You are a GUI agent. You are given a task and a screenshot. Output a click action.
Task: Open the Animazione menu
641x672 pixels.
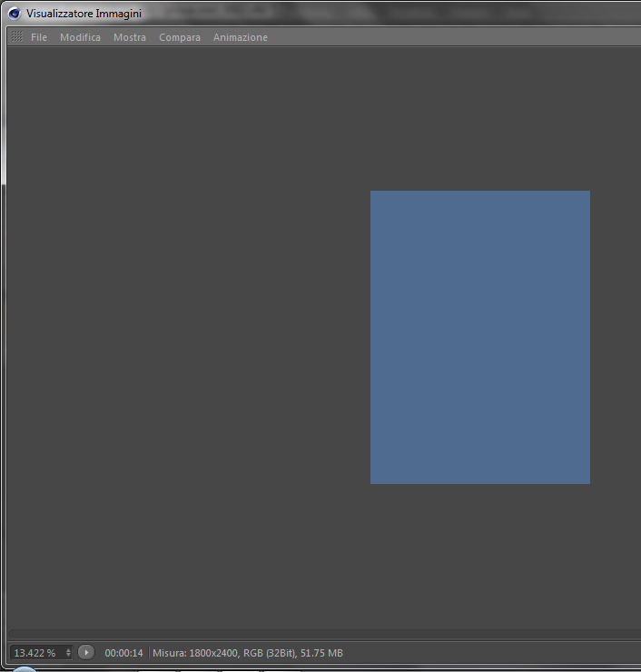click(241, 37)
